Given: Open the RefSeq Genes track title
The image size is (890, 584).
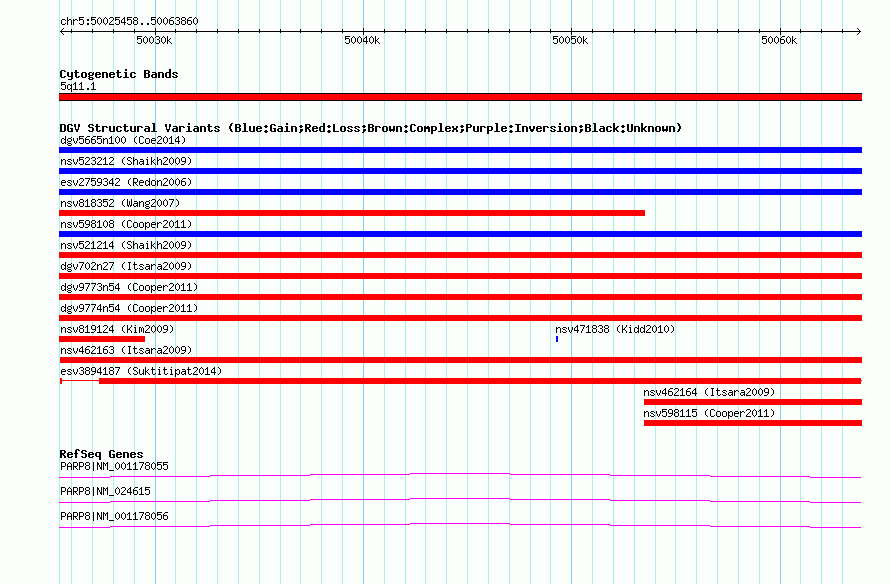Looking at the screenshot, I should (x=101, y=454).
